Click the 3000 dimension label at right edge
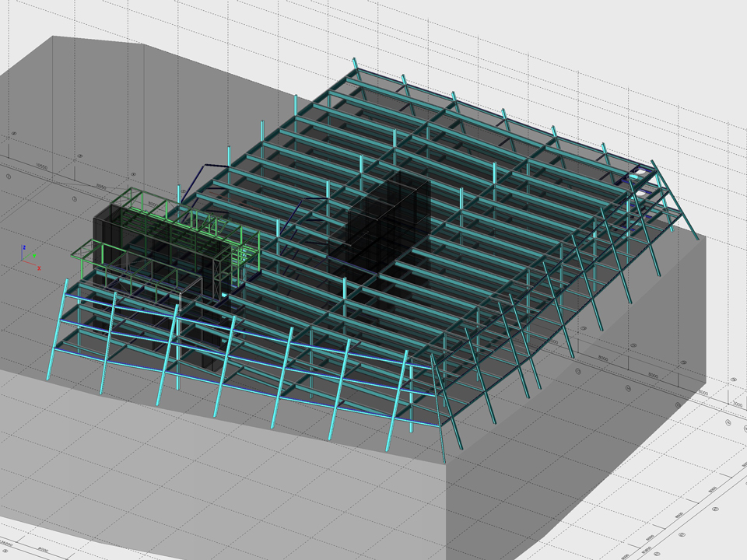This screenshot has height=560, width=747. click(x=737, y=404)
